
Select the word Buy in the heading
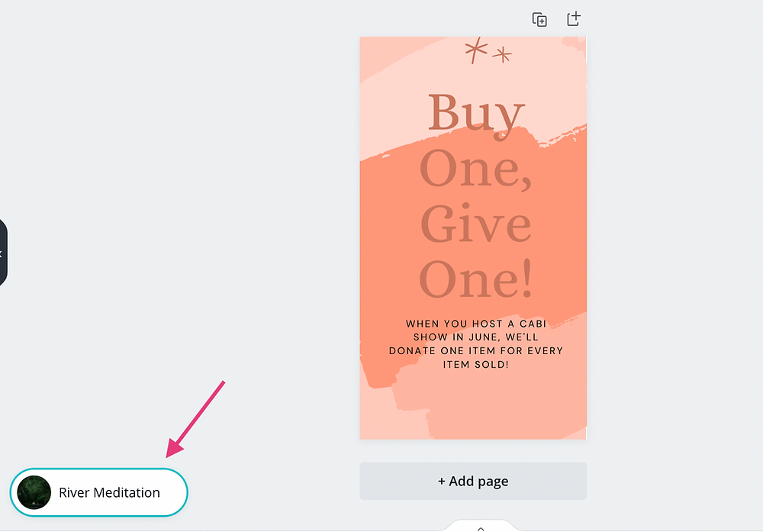tap(476, 113)
